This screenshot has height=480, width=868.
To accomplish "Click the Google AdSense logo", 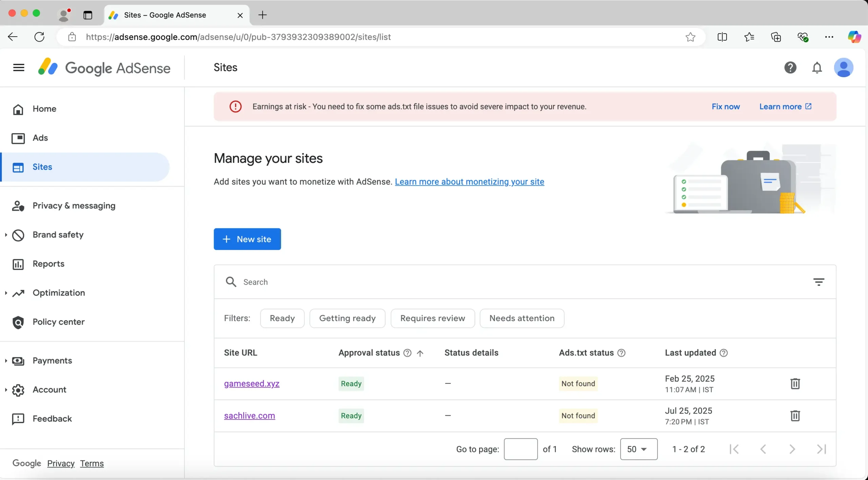I will (104, 67).
